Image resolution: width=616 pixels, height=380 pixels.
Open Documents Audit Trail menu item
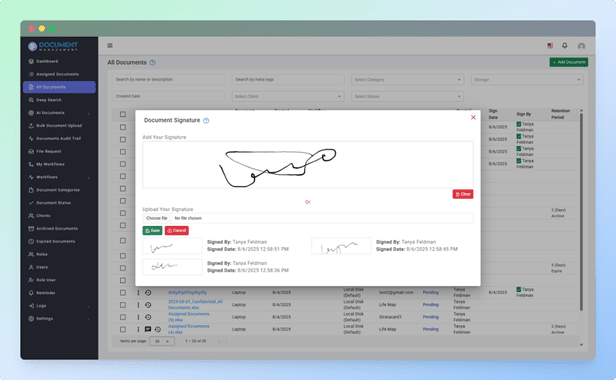(x=59, y=138)
